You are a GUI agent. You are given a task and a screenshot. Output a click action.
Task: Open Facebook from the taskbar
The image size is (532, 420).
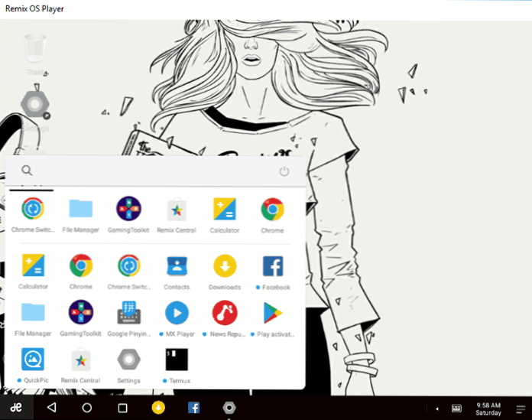click(193, 408)
